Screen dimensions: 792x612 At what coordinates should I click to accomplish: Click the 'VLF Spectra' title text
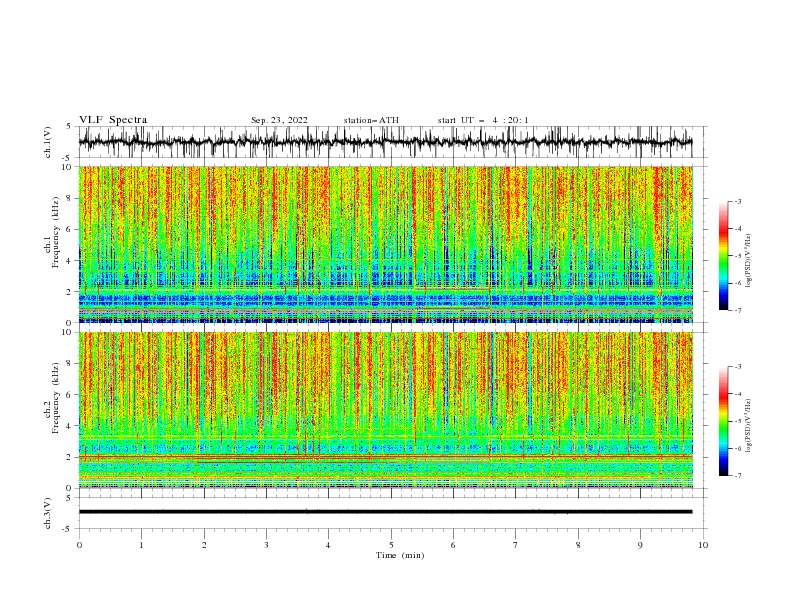(x=113, y=120)
